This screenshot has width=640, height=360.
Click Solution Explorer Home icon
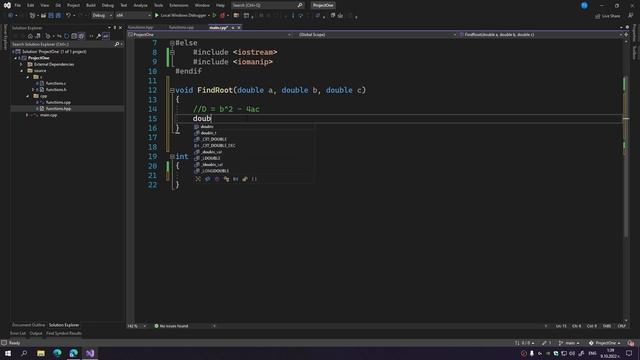coord(30,36)
